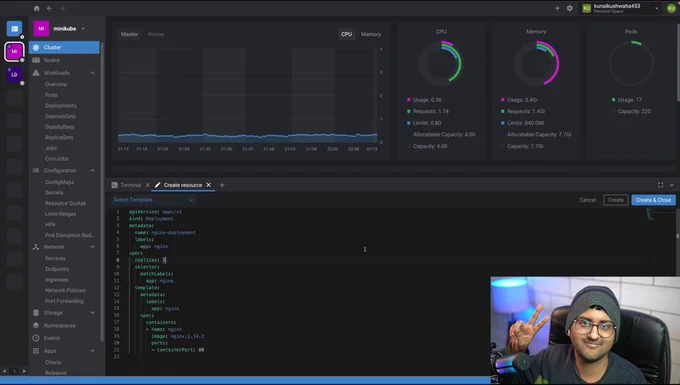Open settings gear icon in top bar
The height and width of the screenshot is (385, 680).
click(570, 8)
